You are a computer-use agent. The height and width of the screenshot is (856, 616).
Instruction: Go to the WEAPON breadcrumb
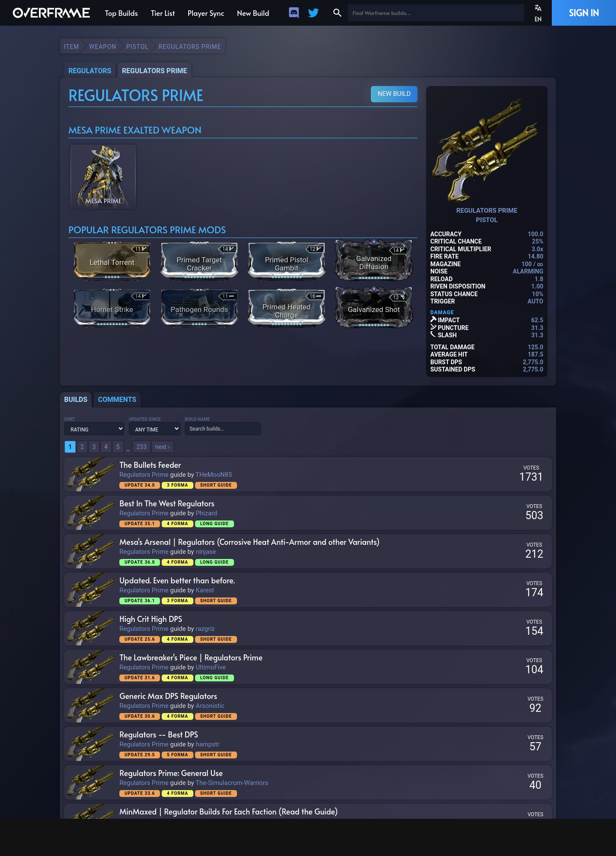coord(103,47)
